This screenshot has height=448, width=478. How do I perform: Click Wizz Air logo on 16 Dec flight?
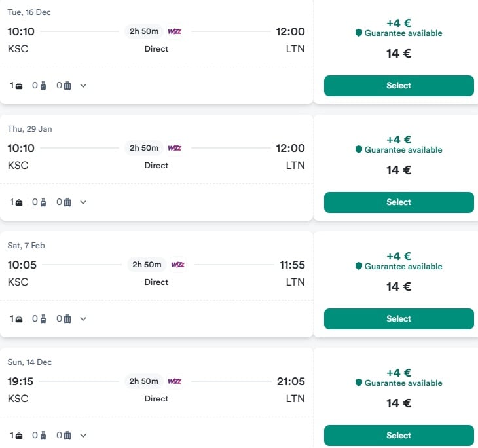pos(174,31)
